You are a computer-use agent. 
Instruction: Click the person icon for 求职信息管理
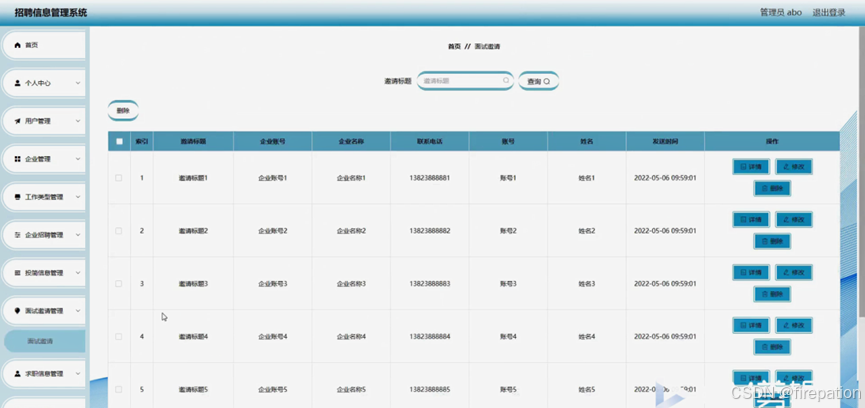(17, 373)
